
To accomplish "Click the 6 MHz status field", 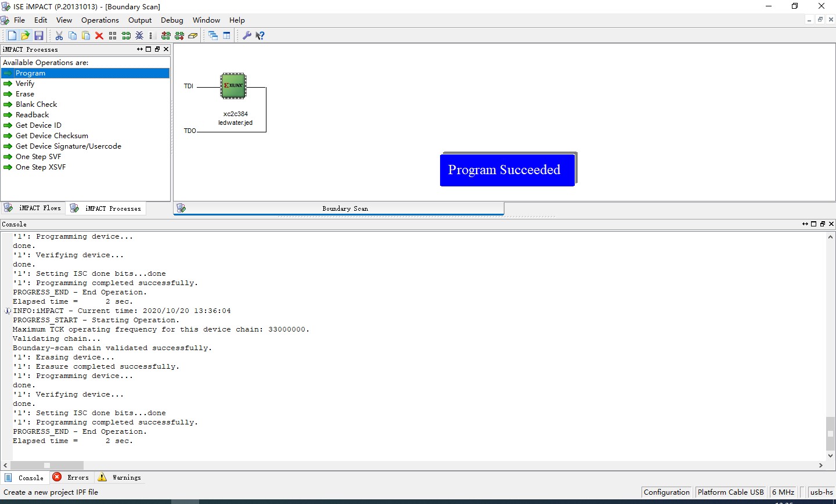I will tap(783, 492).
